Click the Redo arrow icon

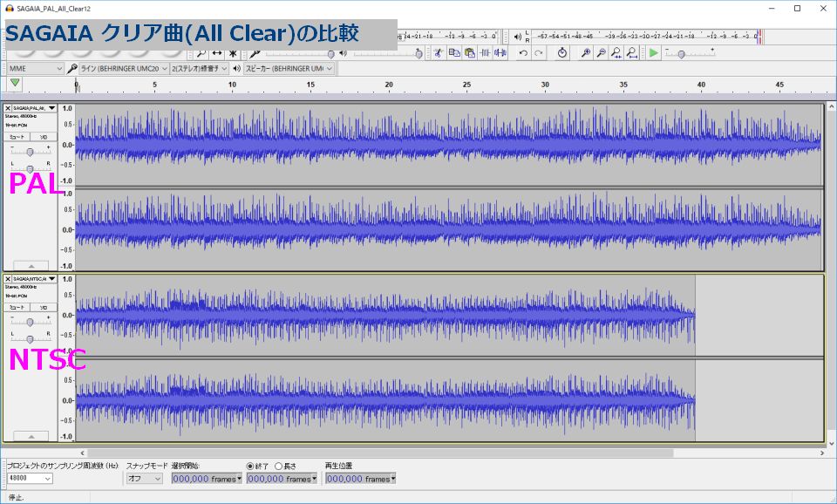(538, 53)
